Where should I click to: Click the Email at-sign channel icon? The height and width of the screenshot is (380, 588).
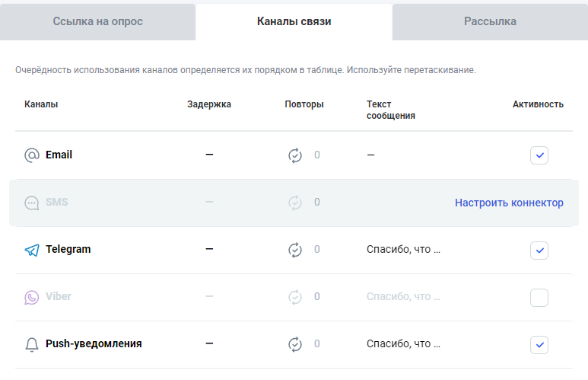coord(32,155)
